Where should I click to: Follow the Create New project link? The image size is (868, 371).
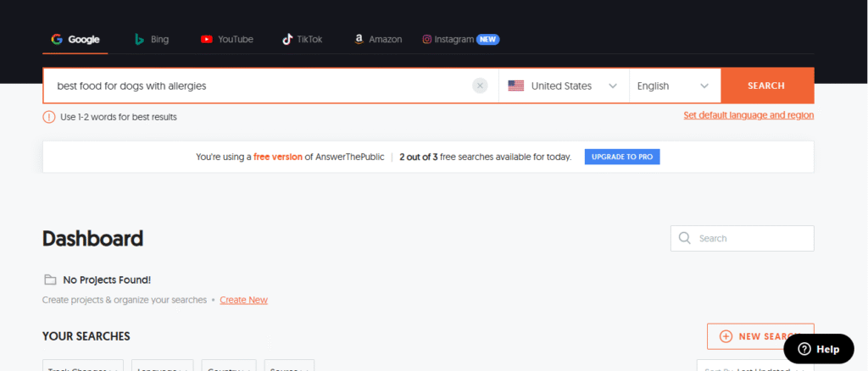[243, 300]
